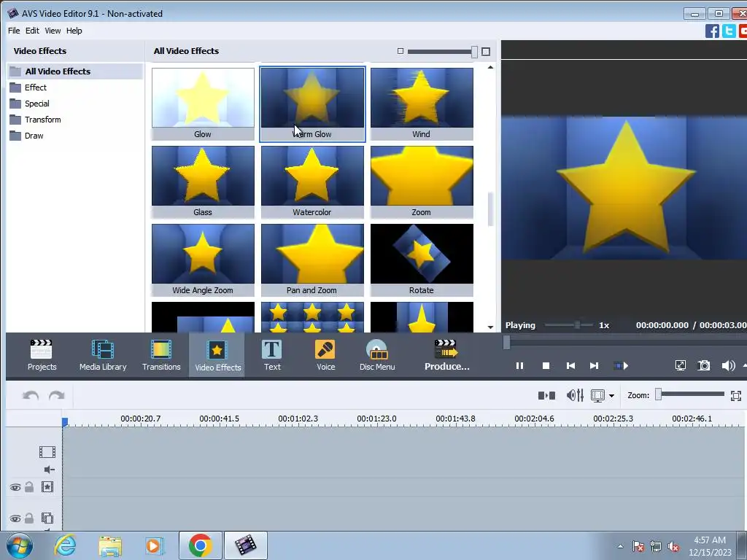Screen dimensions: 747x560
Task: Undo the last action
Action: 31,396
